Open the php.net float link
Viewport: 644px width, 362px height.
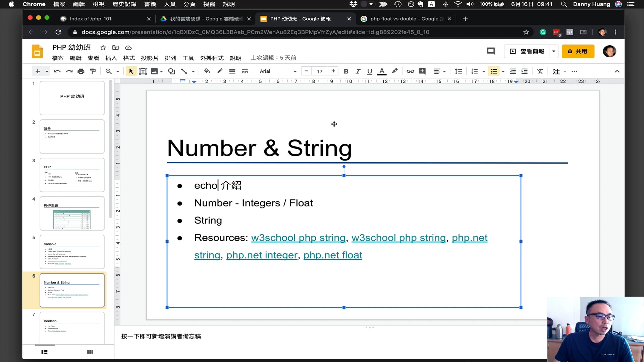332,255
